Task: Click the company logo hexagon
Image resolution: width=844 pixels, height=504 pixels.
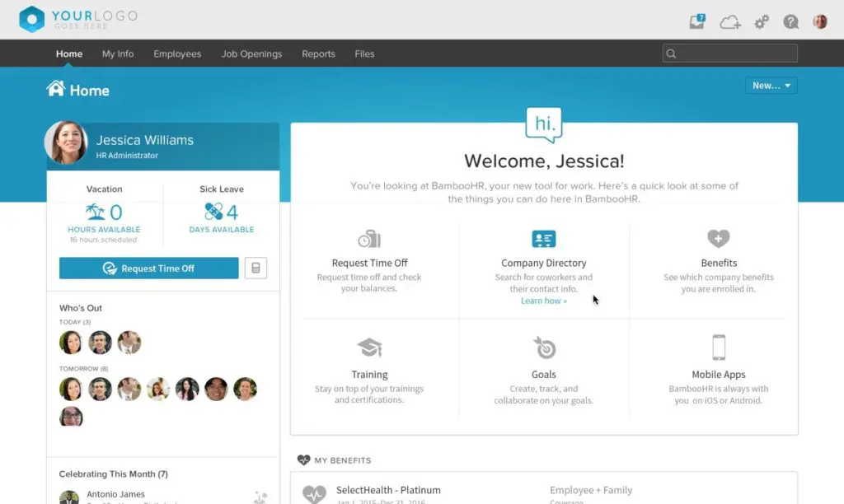Action: [x=32, y=20]
